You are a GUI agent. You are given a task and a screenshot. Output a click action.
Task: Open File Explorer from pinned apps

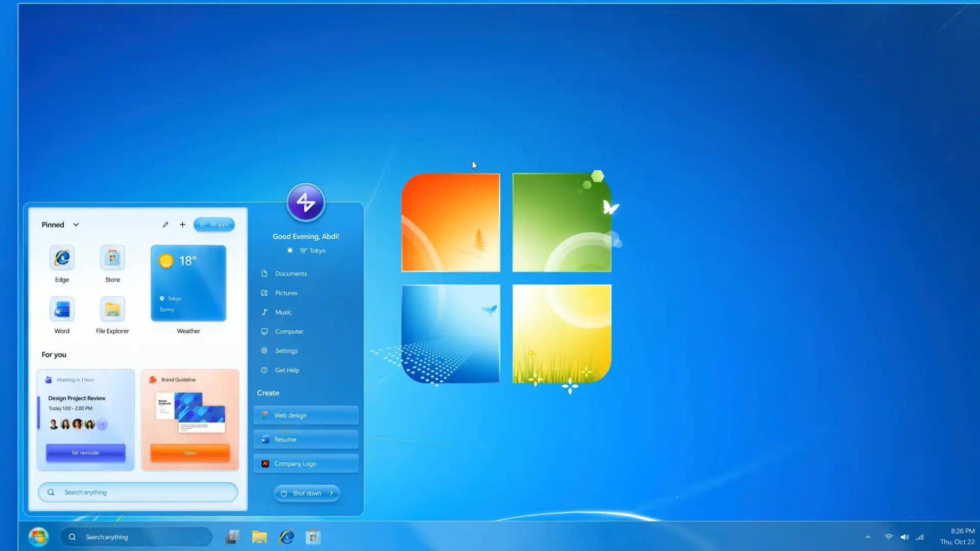point(112,309)
